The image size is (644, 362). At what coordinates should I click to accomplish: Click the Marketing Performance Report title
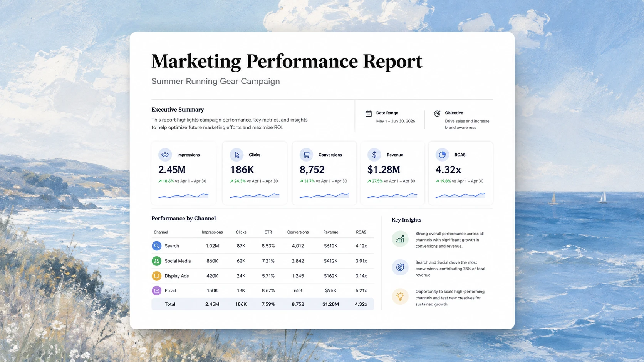tap(287, 61)
